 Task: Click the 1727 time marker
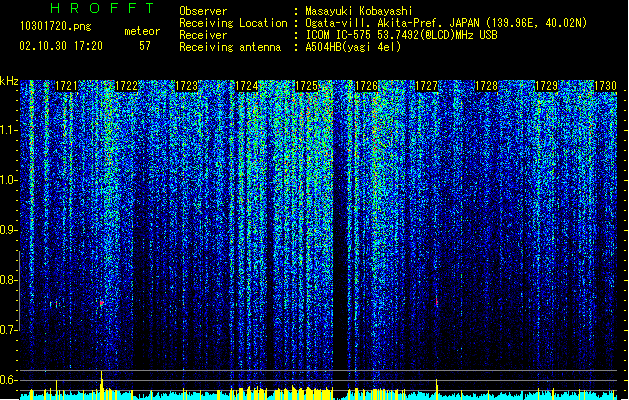coord(426,86)
